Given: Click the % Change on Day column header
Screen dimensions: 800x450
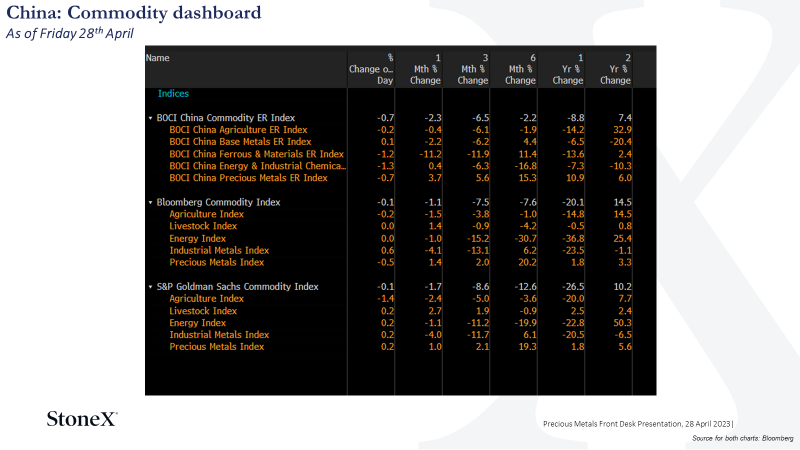Looking at the screenshot, I should point(371,69).
